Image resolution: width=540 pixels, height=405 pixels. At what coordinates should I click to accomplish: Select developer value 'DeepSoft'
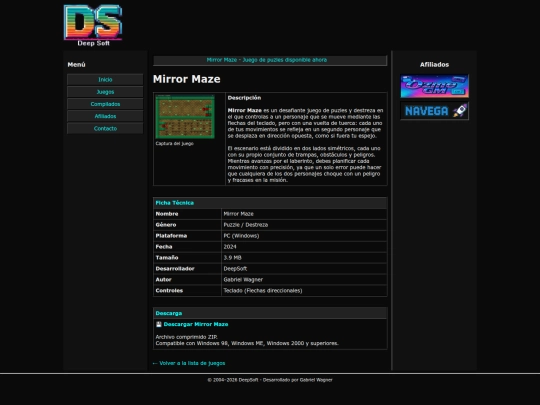(x=235, y=269)
